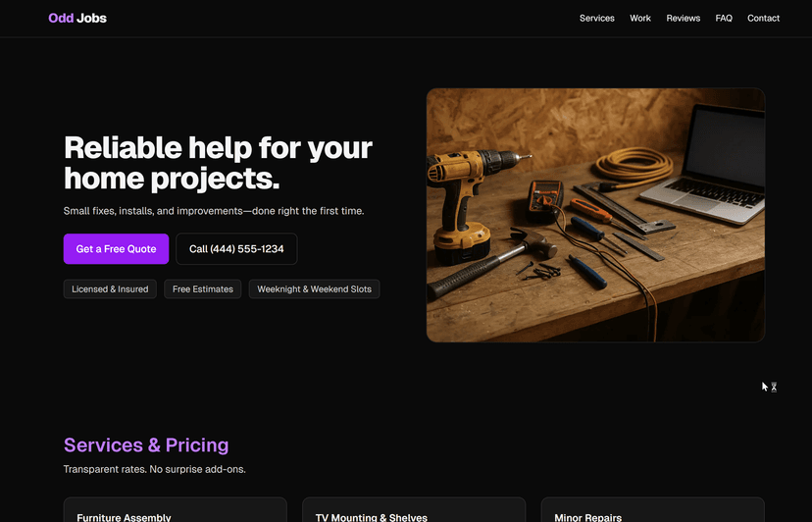
Task: Open the TV Mounting & Shelves card
Action: (413, 510)
